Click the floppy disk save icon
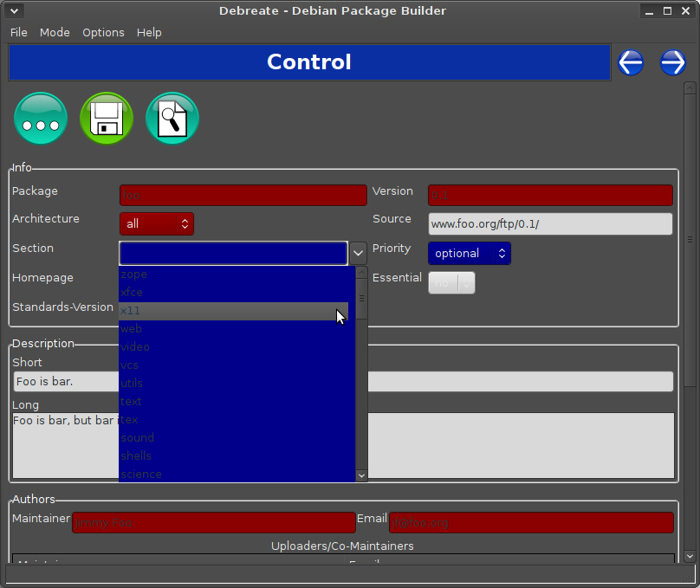The image size is (700, 588). [x=107, y=119]
